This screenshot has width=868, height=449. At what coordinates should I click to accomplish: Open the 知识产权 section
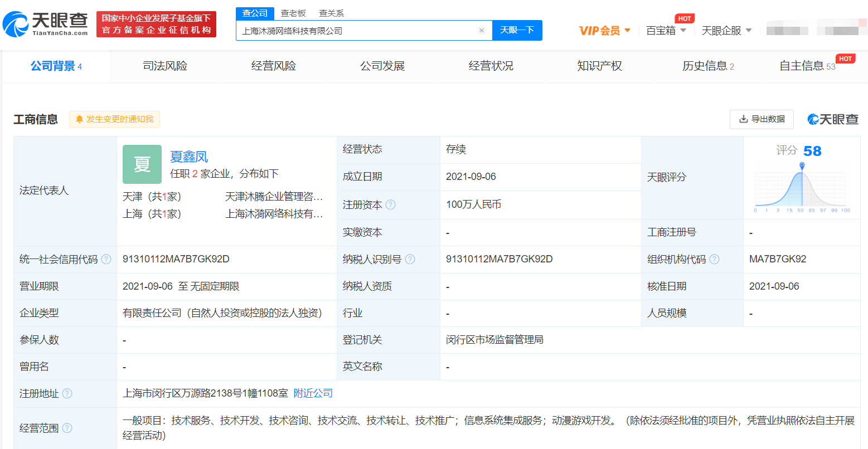pos(599,66)
